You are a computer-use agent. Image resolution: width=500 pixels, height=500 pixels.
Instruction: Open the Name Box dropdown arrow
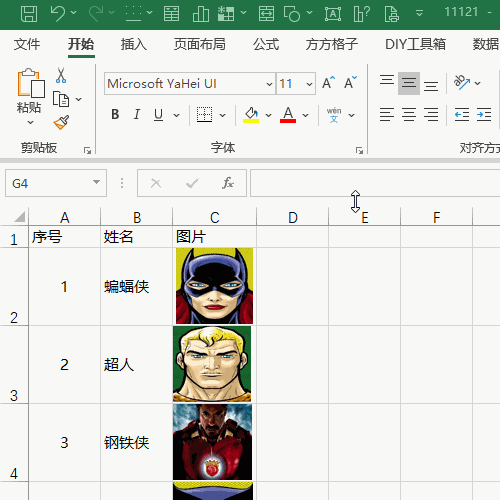pos(96,182)
